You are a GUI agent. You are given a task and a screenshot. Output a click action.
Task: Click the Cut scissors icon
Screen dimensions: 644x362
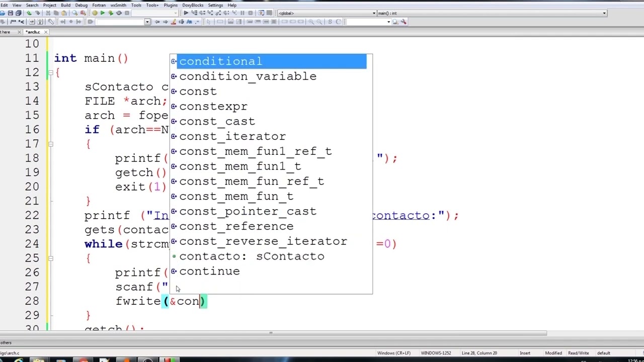48,13
